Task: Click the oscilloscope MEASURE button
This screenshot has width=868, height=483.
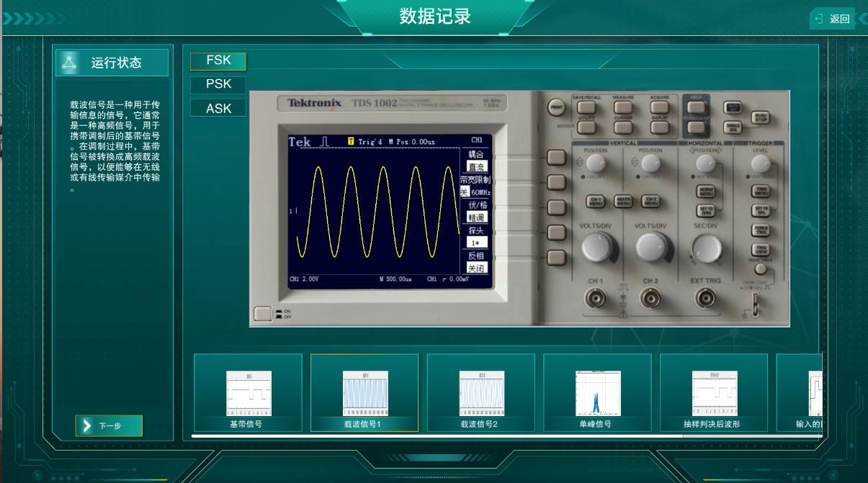Action: (623, 107)
